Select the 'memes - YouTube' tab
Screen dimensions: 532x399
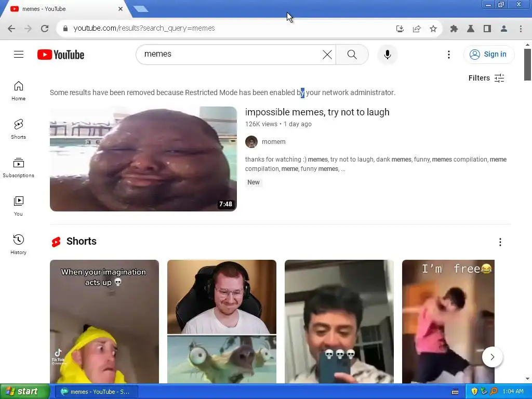(64, 9)
